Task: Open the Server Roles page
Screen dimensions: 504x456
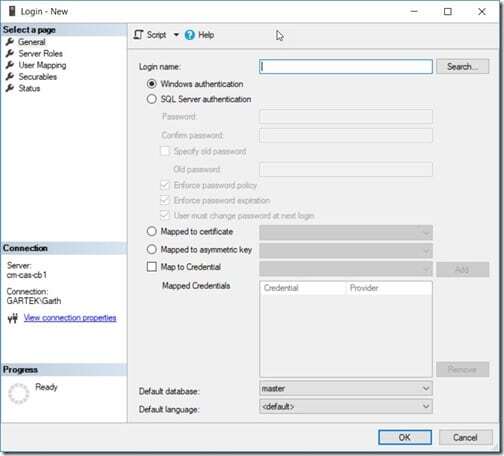Action: coord(41,53)
